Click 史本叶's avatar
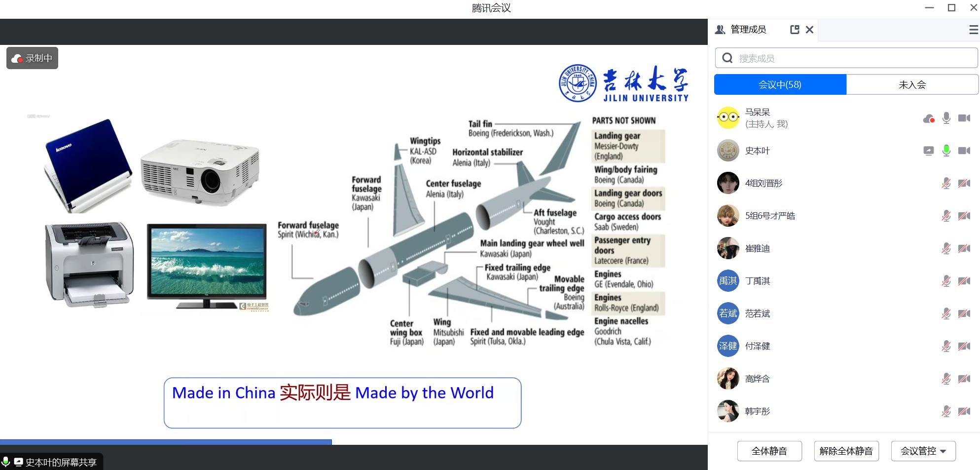Image resolution: width=980 pixels, height=470 pixels. [728, 151]
